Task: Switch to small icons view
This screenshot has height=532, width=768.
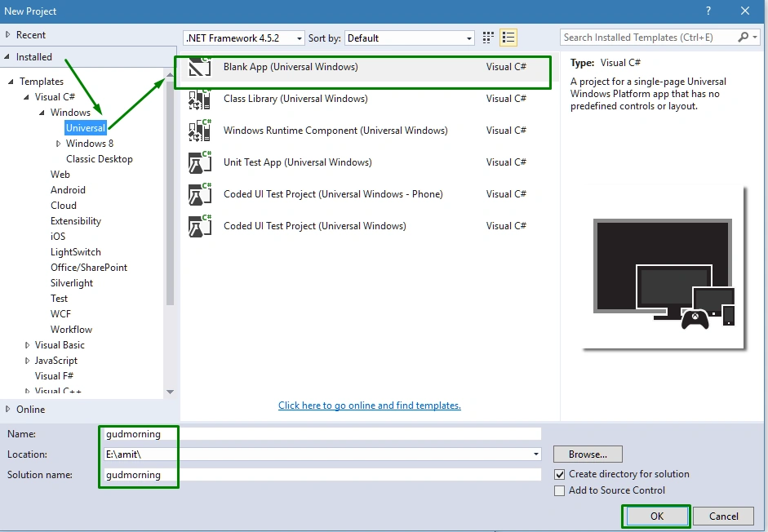Action: 488,38
